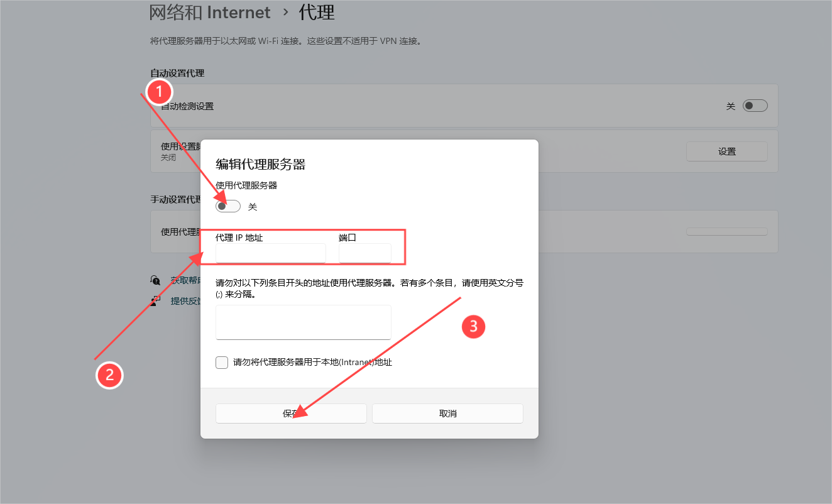
Task: Click the proxy exceptions text area
Action: tap(303, 322)
